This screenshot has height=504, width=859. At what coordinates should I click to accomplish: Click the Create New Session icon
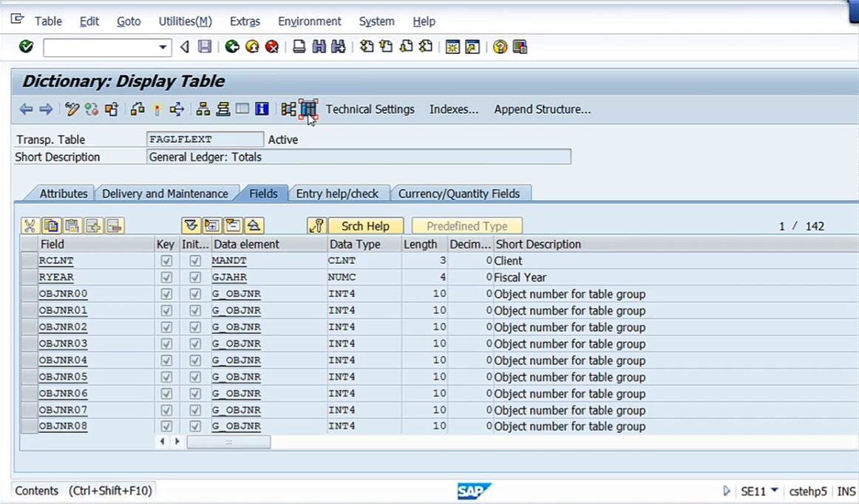452,47
